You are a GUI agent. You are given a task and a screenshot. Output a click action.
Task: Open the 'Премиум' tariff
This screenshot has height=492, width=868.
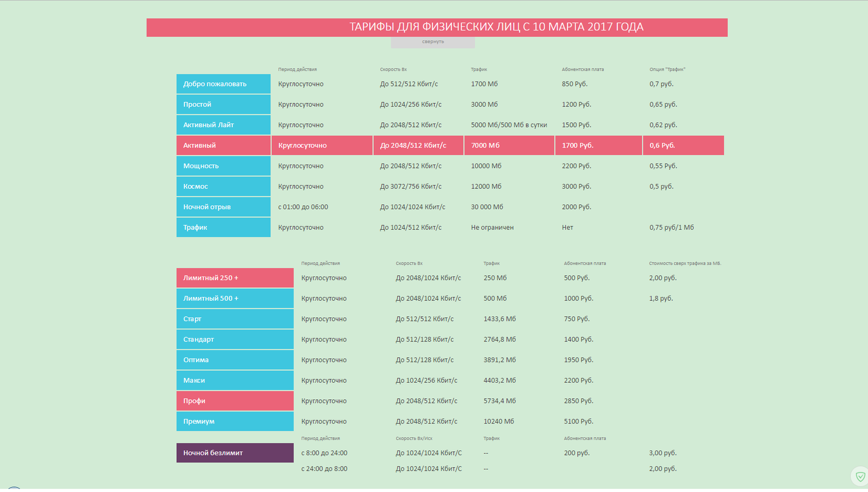coord(235,421)
